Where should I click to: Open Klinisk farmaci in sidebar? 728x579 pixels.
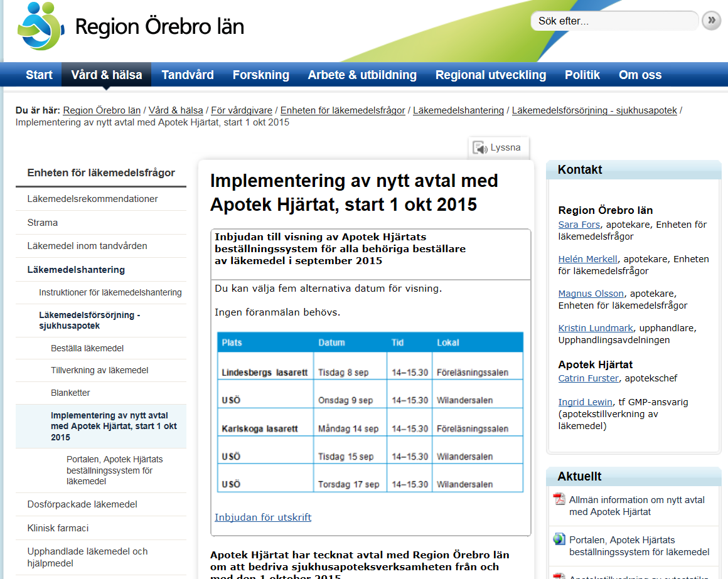pos(58,528)
